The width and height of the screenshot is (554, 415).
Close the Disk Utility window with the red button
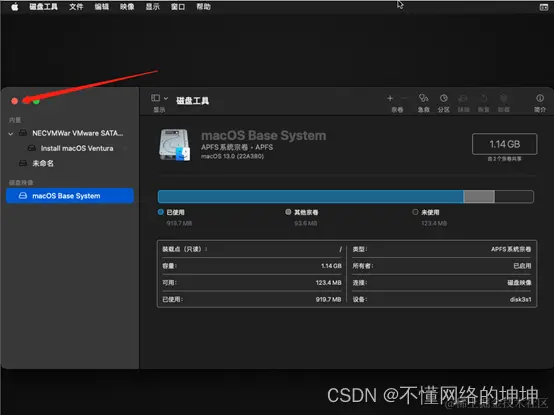pyautogui.click(x=14, y=101)
